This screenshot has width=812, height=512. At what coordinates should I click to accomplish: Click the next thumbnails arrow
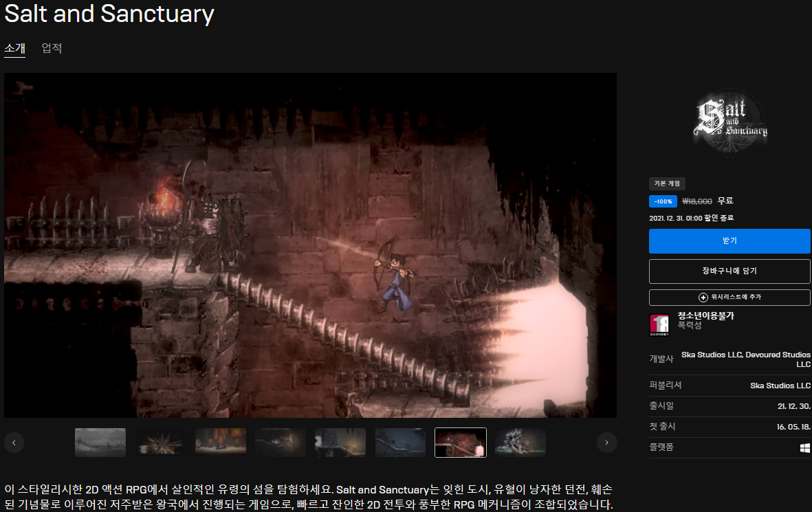coord(606,443)
